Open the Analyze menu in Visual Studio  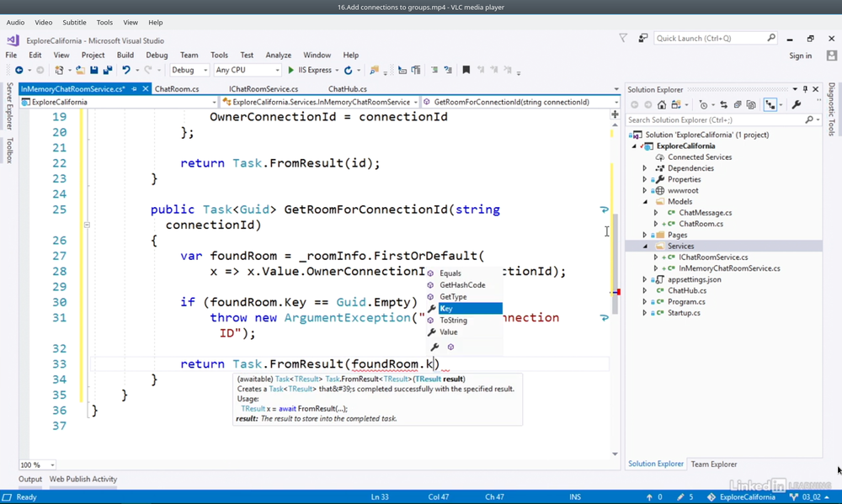pos(278,56)
